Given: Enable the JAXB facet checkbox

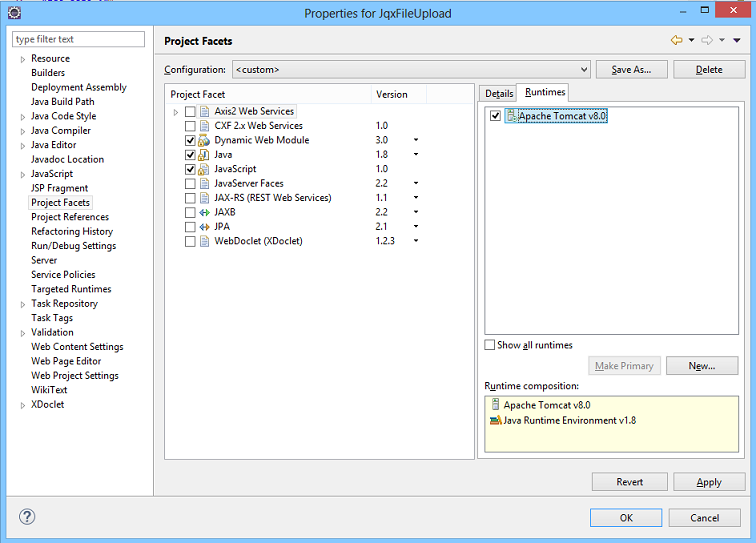Looking at the screenshot, I should pos(190,213).
